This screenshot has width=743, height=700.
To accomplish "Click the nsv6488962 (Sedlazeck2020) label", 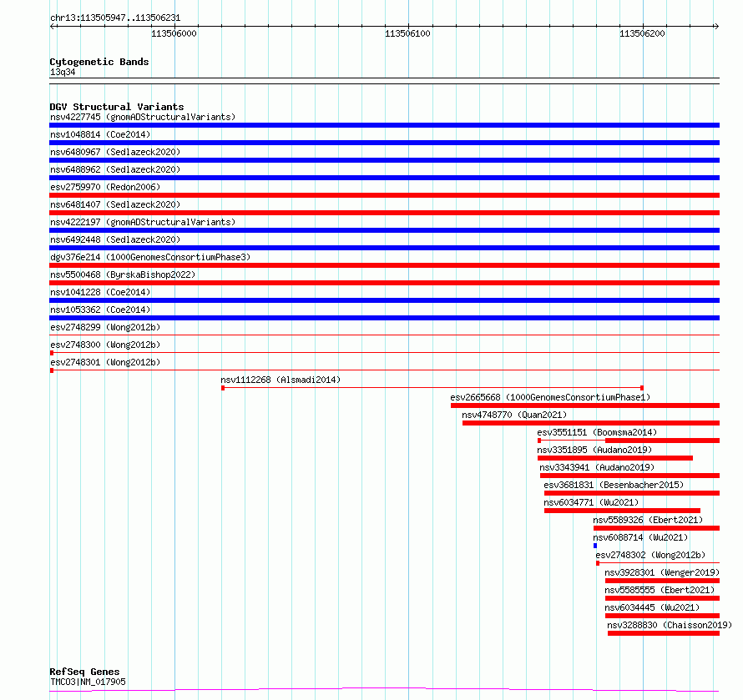I will pos(115,169).
